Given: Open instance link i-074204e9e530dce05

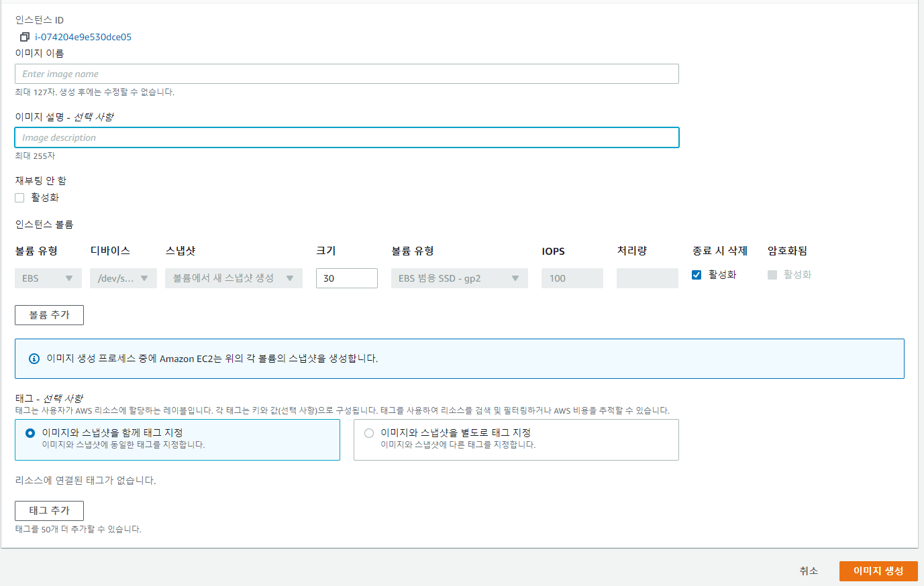Looking at the screenshot, I should pos(83,37).
